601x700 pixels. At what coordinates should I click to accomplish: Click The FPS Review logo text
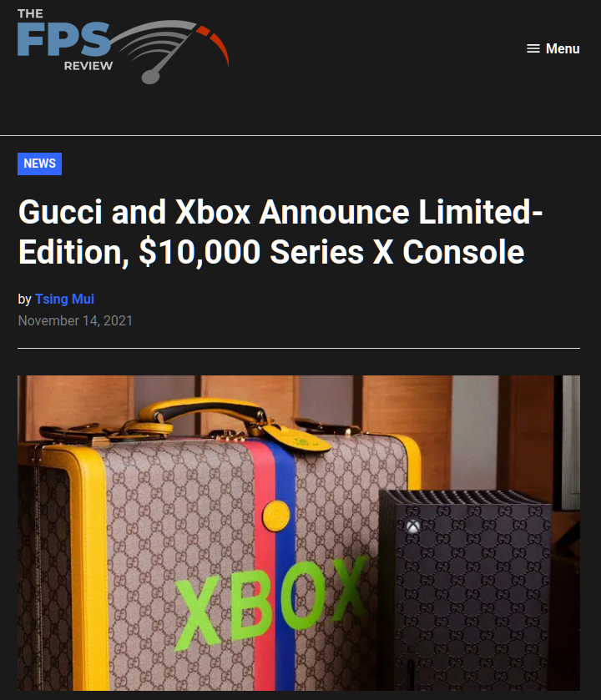coord(65,39)
